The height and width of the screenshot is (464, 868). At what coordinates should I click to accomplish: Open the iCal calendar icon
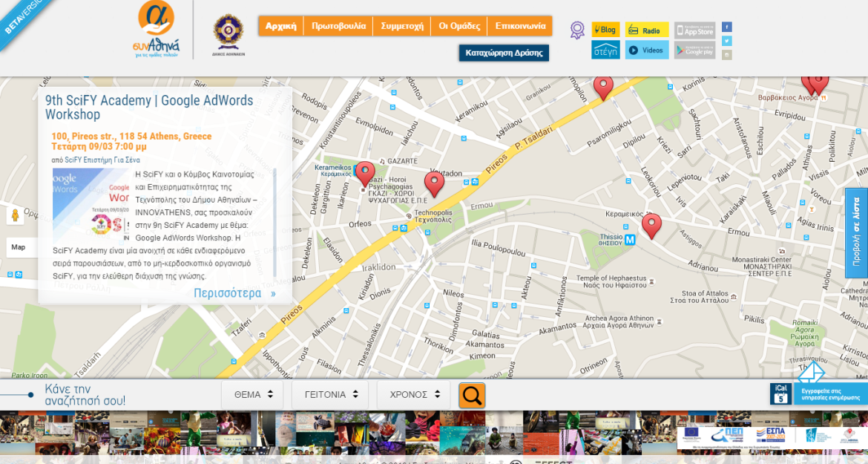pyautogui.click(x=780, y=393)
